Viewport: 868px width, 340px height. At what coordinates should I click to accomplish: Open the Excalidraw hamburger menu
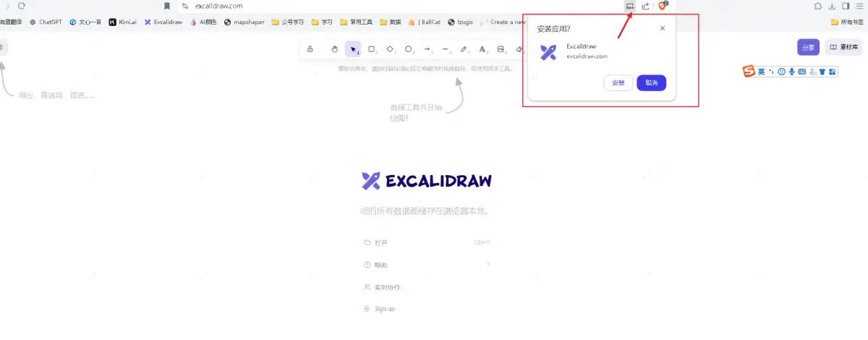pyautogui.click(x=3, y=47)
